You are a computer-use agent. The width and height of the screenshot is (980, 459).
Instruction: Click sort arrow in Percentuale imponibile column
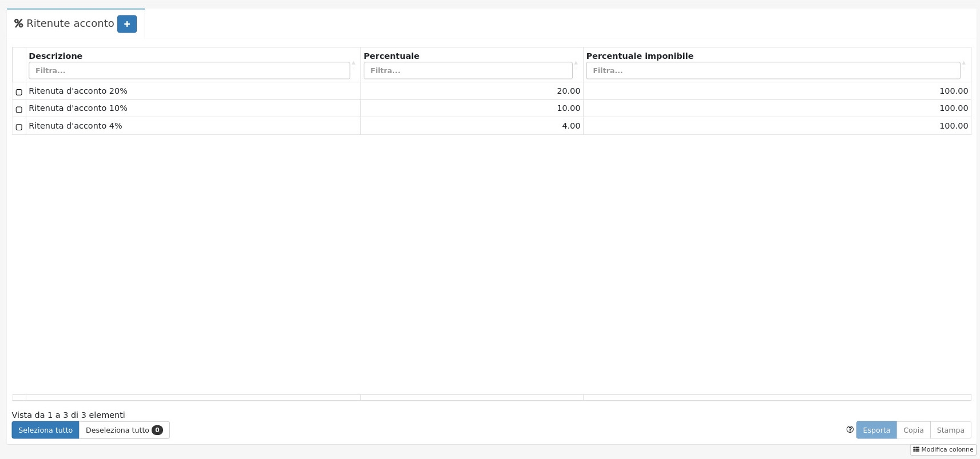[963, 63]
